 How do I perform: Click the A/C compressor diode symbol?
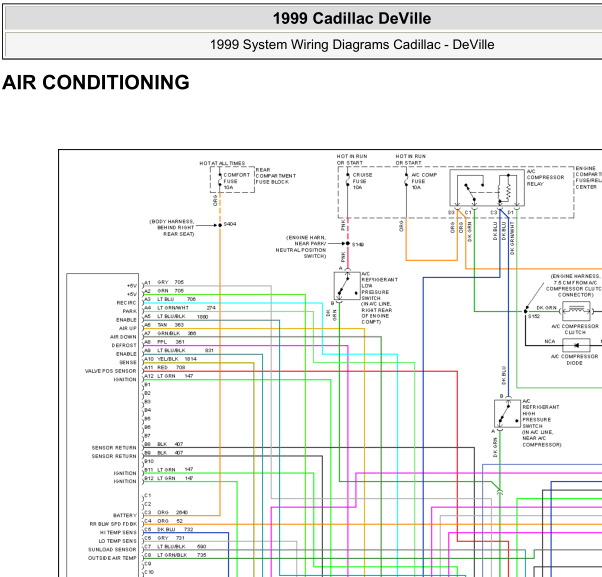(576, 345)
